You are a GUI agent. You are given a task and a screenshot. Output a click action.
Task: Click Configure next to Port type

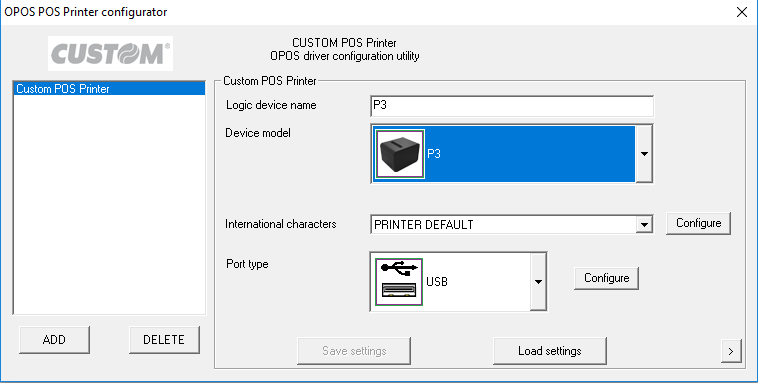coord(606,278)
